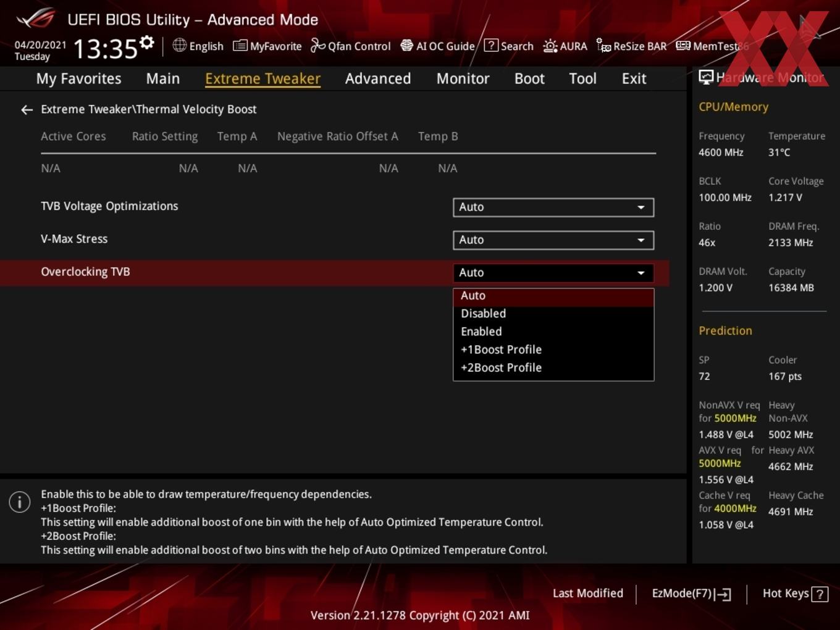Screen dimensions: 840x630
Task: Open AURA lighting icon
Action: click(x=550, y=46)
